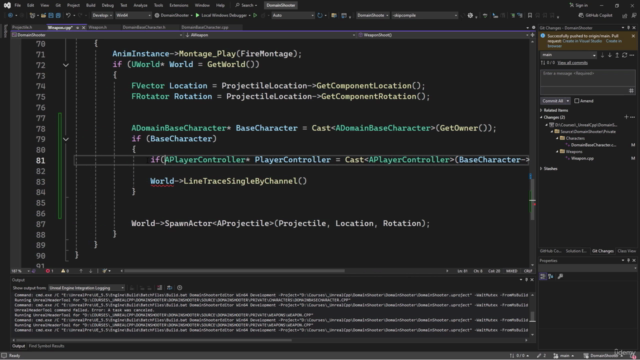The height and width of the screenshot is (360, 640).
Task: Click the Sync icon in Git Changes
Action: tap(624, 55)
